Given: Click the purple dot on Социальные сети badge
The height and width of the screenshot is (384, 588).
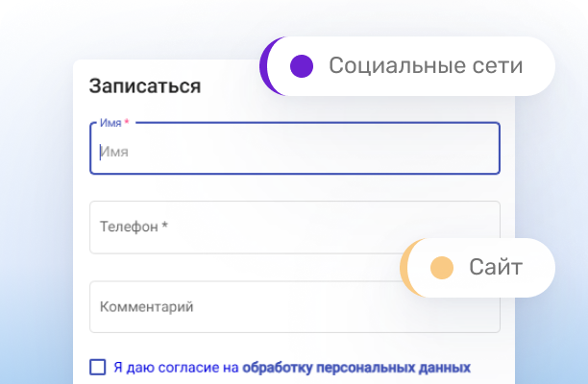Looking at the screenshot, I should (302, 66).
